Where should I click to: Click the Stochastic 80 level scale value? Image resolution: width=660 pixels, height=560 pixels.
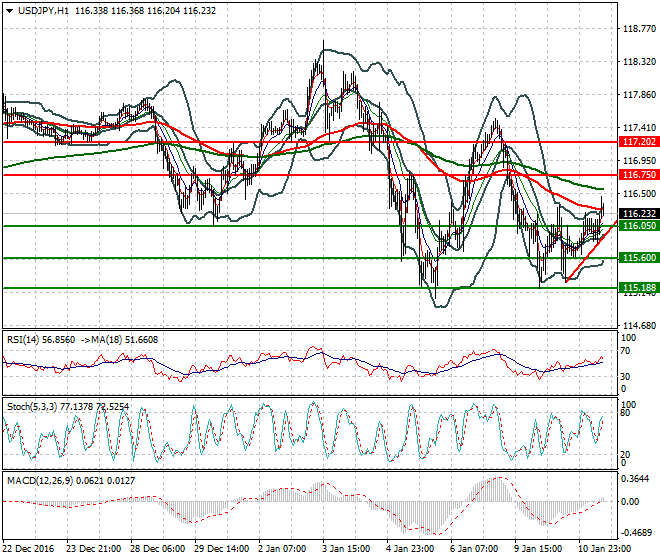tap(626, 413)
